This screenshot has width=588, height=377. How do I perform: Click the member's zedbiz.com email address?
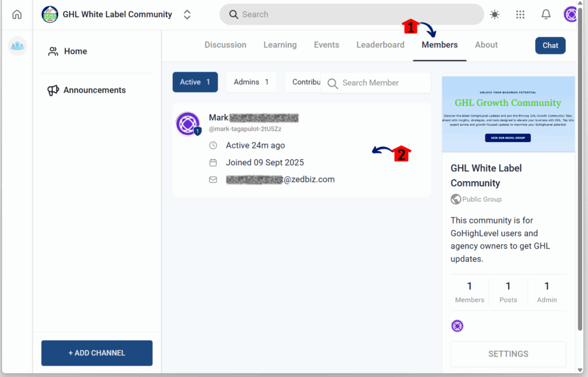(x=280, y=179)
